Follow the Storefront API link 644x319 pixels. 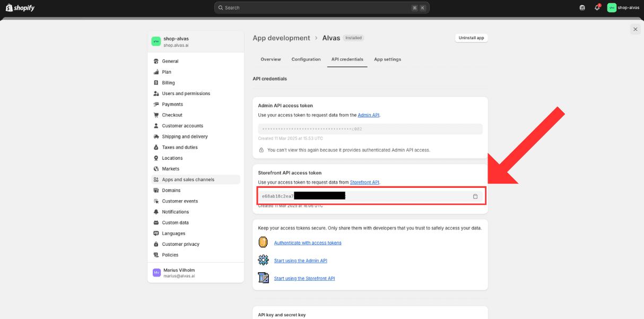(x=364, y=183)
